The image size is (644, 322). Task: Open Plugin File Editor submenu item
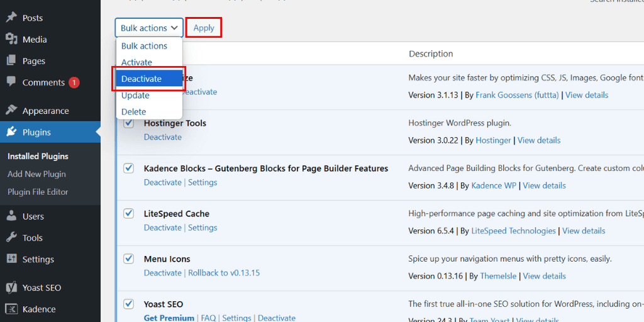[38, 192]
